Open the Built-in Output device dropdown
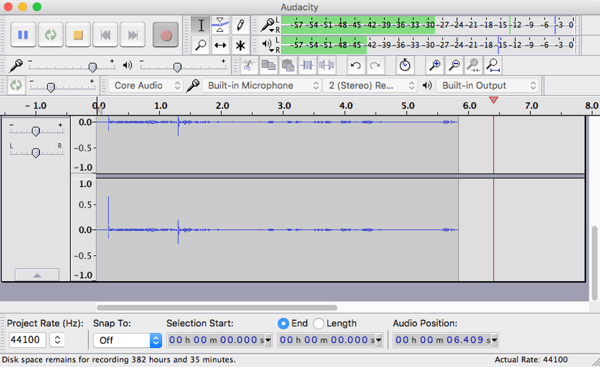Viewport: 600px width, 367px height. pos(488,85)
